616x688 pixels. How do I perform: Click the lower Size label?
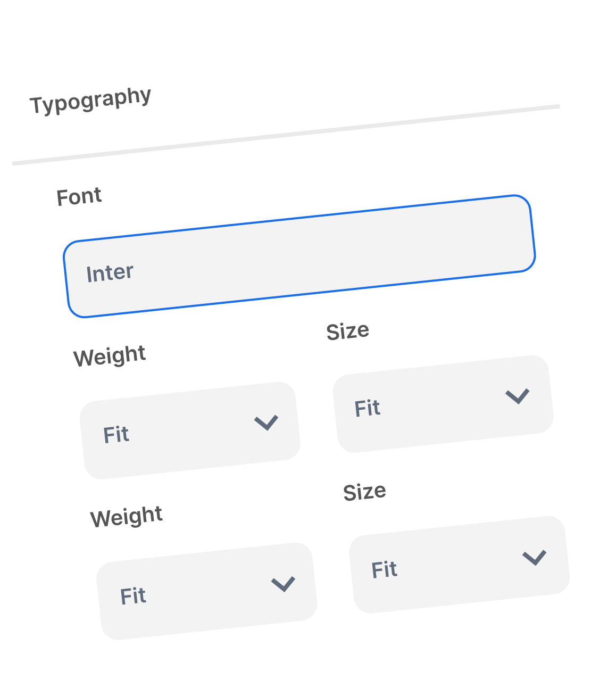pyautogui.click(x=365, y=492)
